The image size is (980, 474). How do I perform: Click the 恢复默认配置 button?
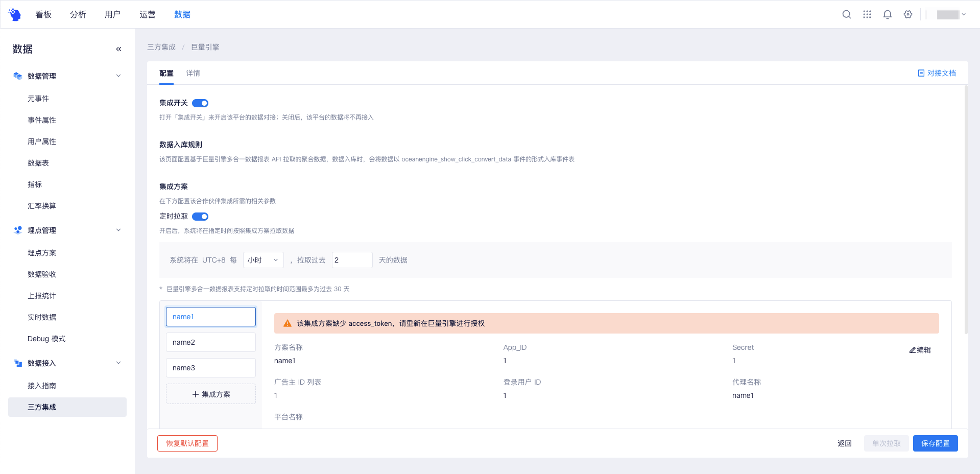187,443
